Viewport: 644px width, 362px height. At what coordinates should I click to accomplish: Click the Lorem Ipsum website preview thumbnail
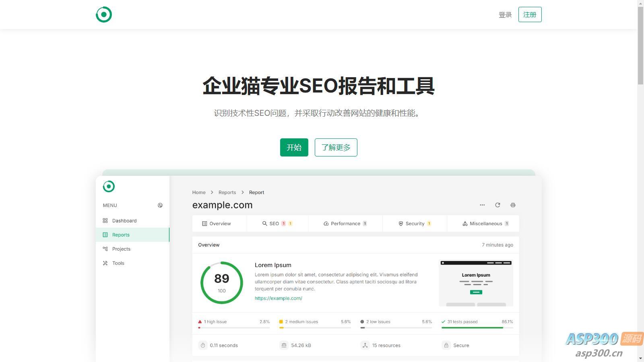pyautogui.click(x=476, y=283)
